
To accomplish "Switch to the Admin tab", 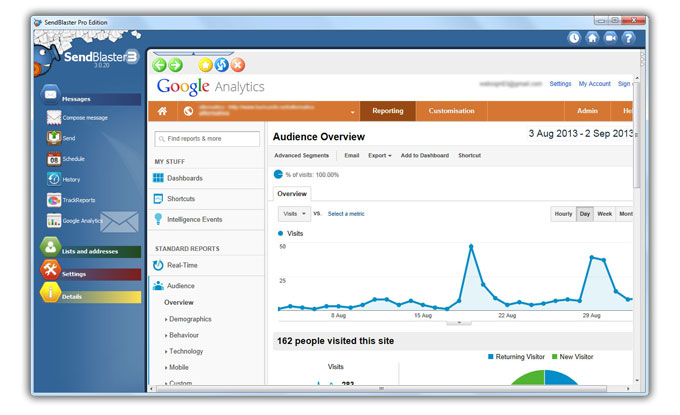I will point(587,111).
